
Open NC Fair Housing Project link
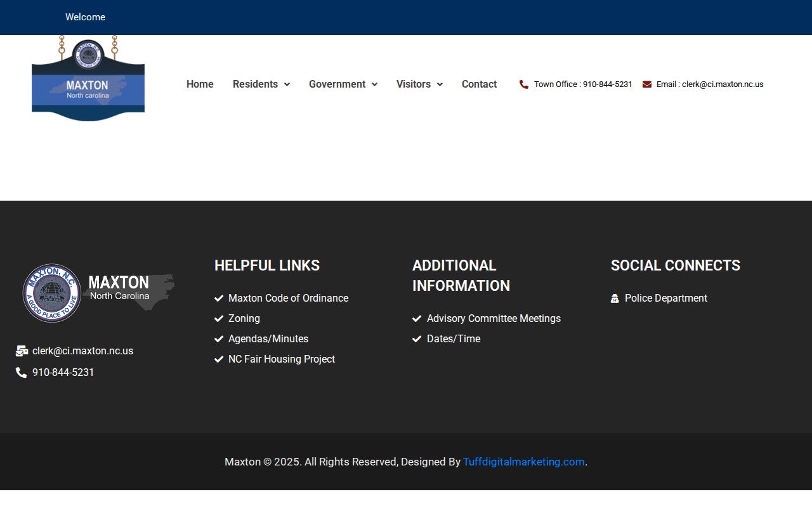(282, 359)
